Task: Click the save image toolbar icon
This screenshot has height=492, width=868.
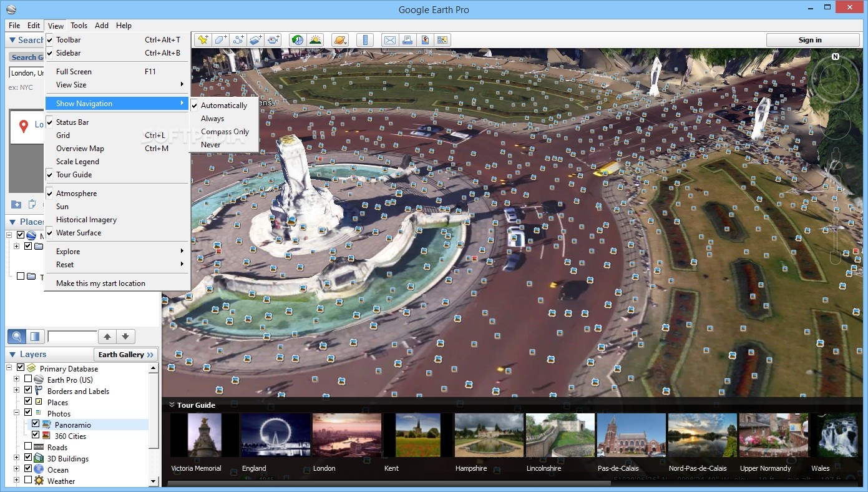Action: (425, 40)
